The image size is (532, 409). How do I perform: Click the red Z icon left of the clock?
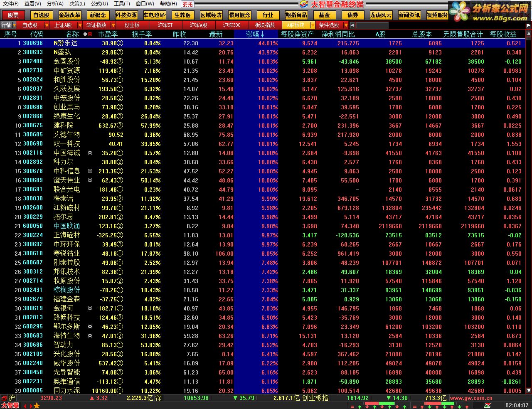pos(488,405)
